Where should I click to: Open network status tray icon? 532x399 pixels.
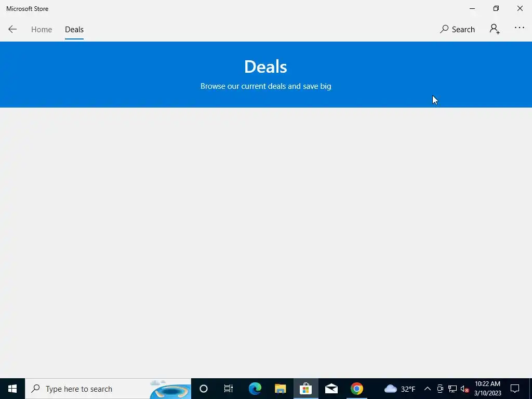453,389
